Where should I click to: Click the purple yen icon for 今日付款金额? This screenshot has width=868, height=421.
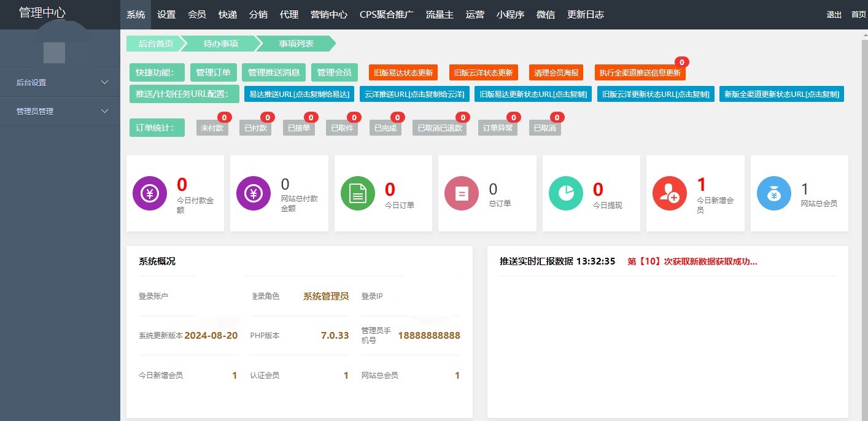click(x=150, y=193)
